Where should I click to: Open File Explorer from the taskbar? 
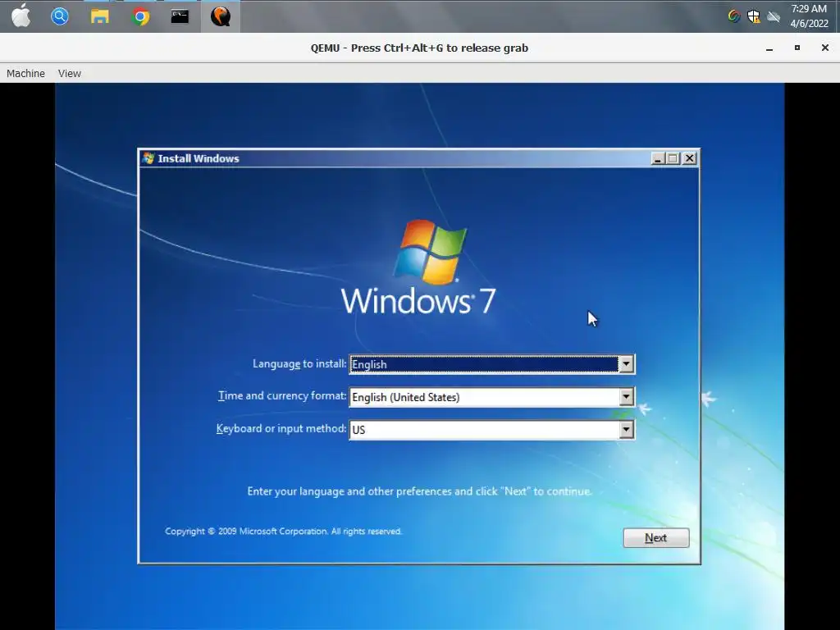(x=99, y=16)
